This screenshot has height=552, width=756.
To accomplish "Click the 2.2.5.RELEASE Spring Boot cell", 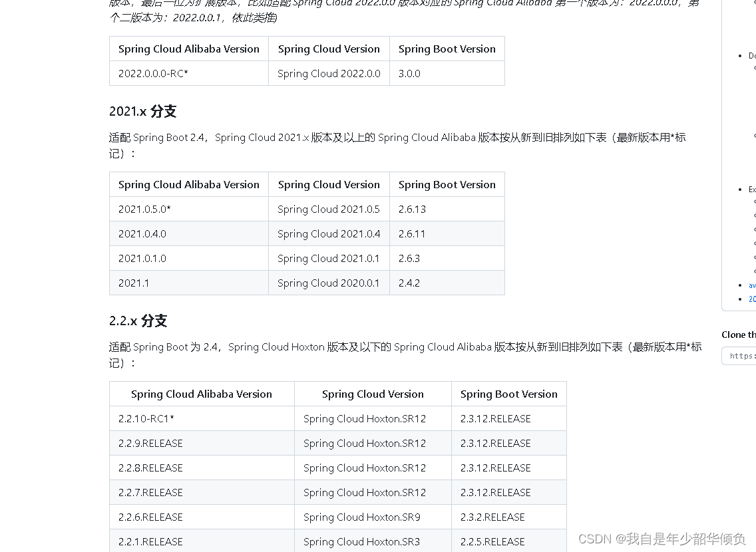I will pos(508,541).
